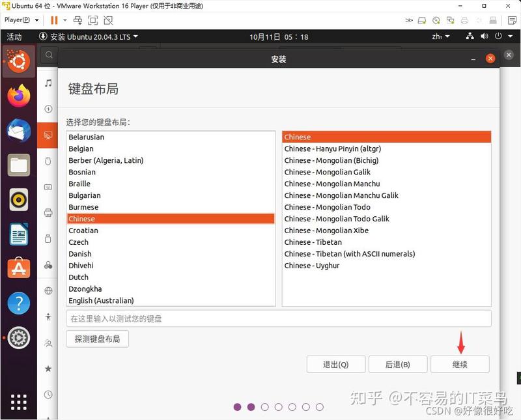Open the 活动 activities overview
The height and width of the screenshot is (420, 521).
coord(14,36)
